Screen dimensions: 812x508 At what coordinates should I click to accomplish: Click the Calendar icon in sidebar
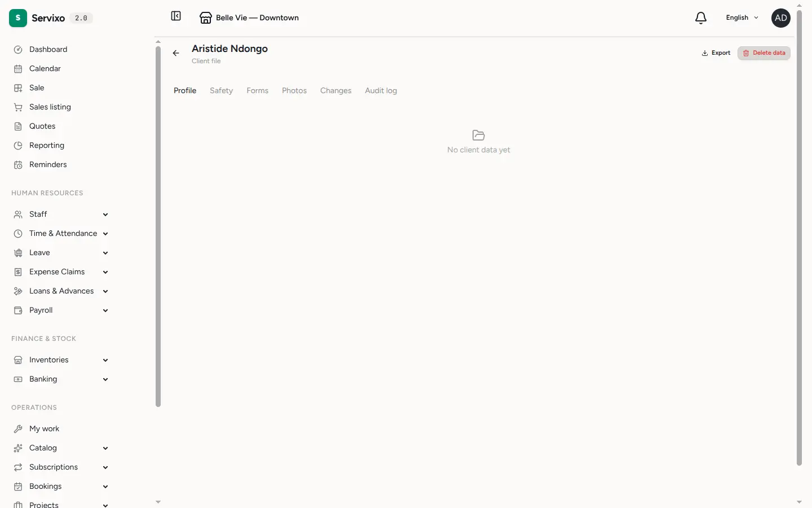(18, 69)
